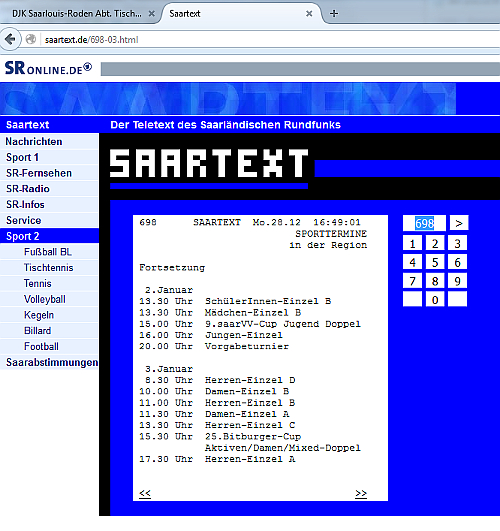
Task: Open a new browser tab with plus icon
Action: coord(334,14)
